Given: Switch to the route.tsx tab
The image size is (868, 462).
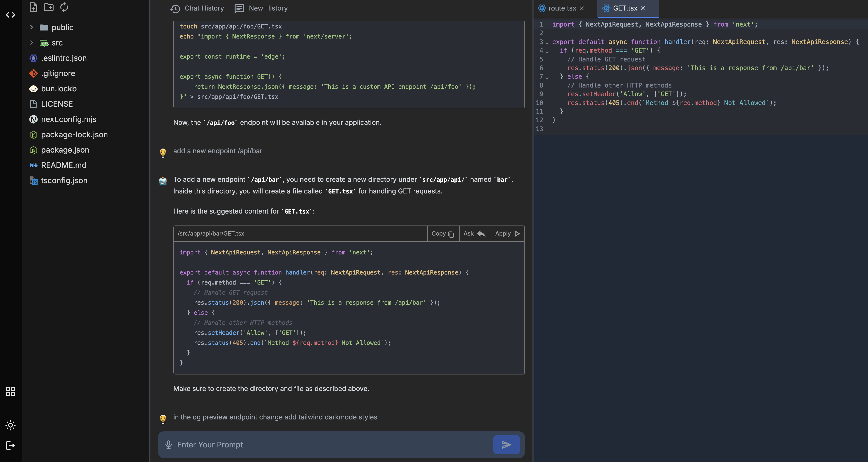Looking at the screenshot, I should [562, 8].
